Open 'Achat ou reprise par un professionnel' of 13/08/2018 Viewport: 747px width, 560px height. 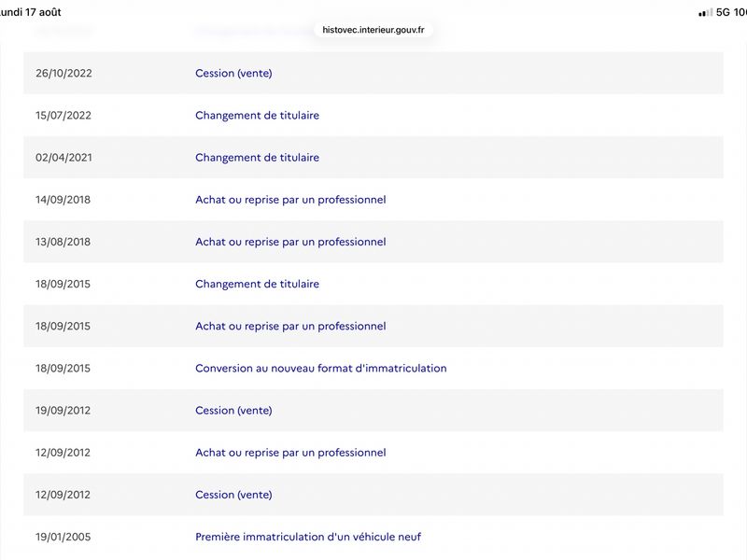(290, 242)
